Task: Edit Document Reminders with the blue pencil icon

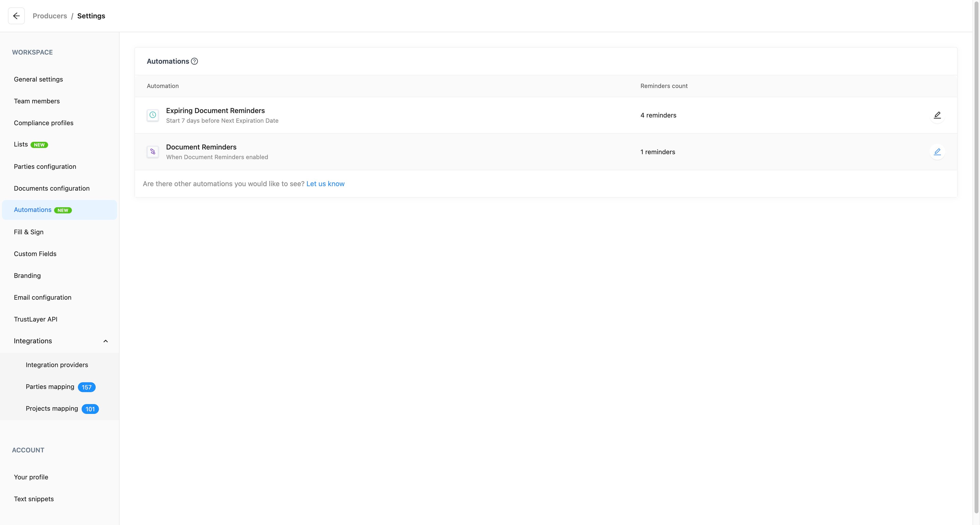Action: pos(937,152)
